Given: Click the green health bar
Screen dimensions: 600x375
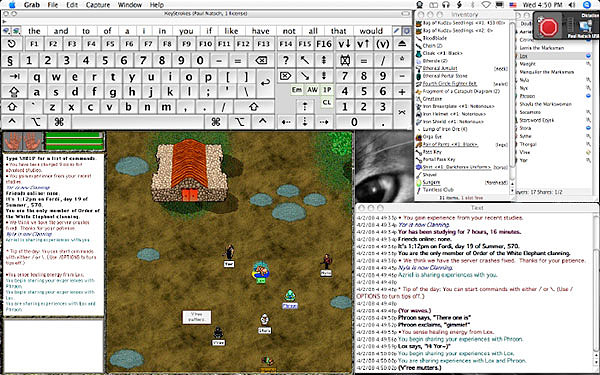Looking at the screenshot, I should [74, 135].
